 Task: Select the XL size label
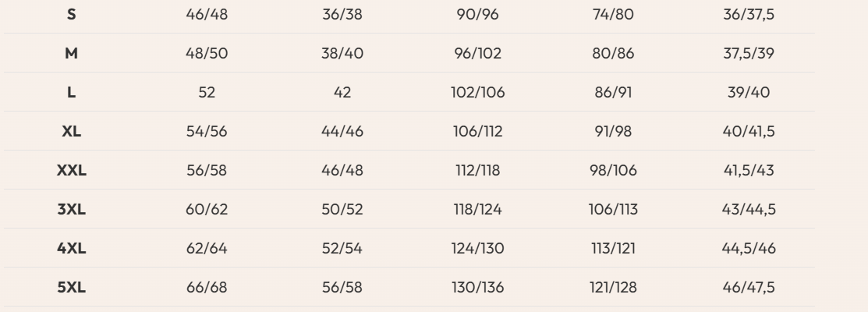[72, 132]
